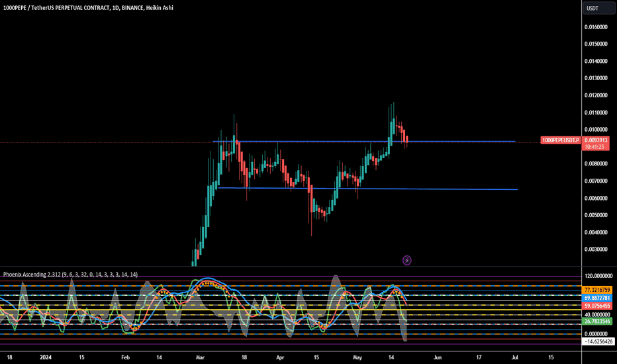This screenshot has width=617, height=364.
Task: Click the Mar label on time axis
Action: [x=201, y=357]
